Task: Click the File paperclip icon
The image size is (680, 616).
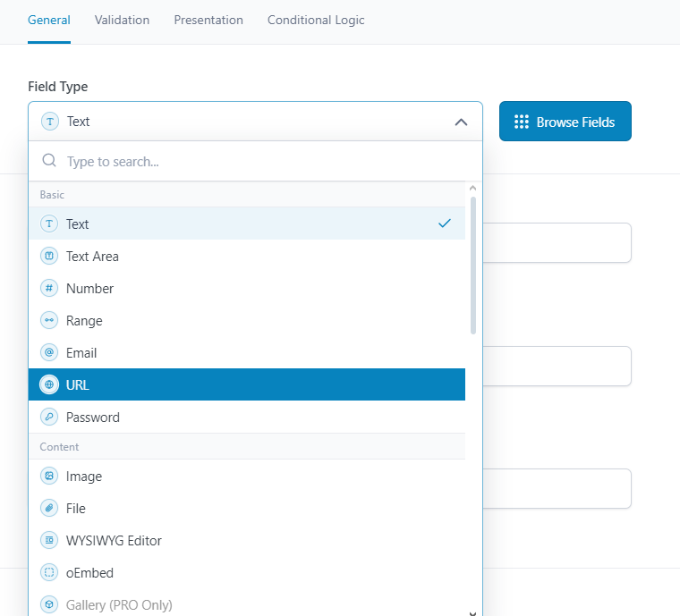Action: pos(49,509)
